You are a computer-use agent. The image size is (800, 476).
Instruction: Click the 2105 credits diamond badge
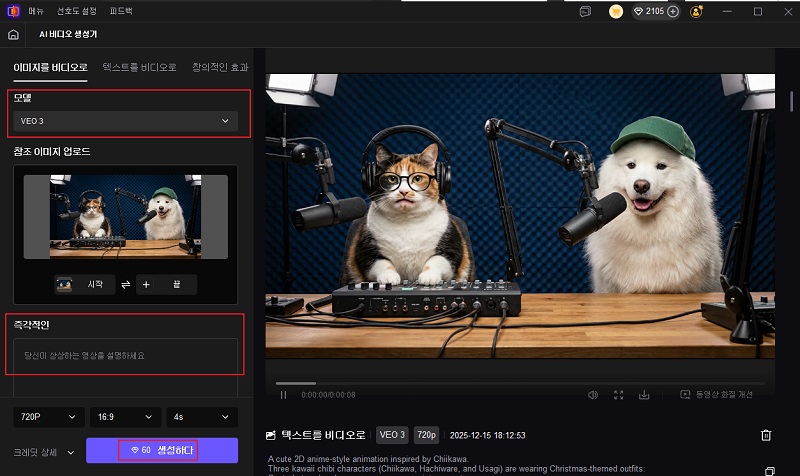pyautogui.click(x=649, y=11)
